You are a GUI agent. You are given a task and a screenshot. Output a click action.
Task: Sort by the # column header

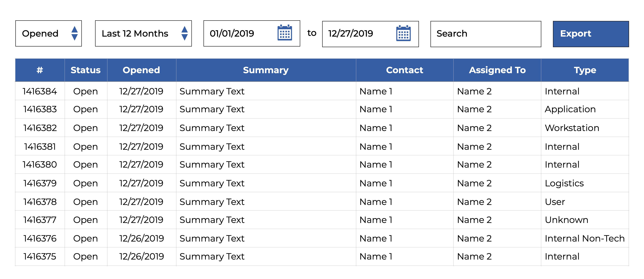click(40, 70)
